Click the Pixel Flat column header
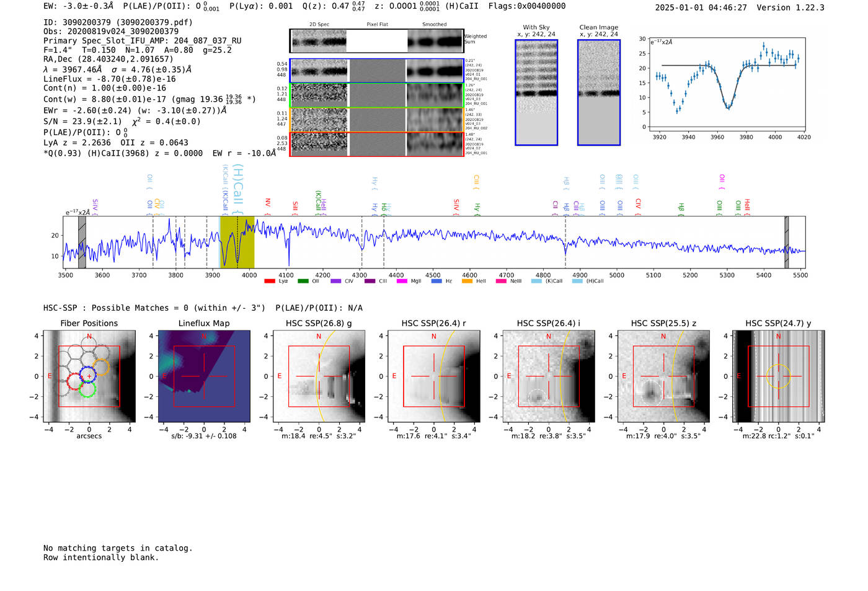The image size is (868, 591). 378,24
